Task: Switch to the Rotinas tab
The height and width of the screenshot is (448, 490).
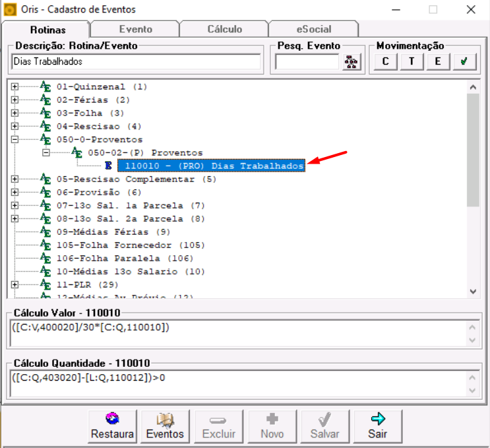Action: 46,30
